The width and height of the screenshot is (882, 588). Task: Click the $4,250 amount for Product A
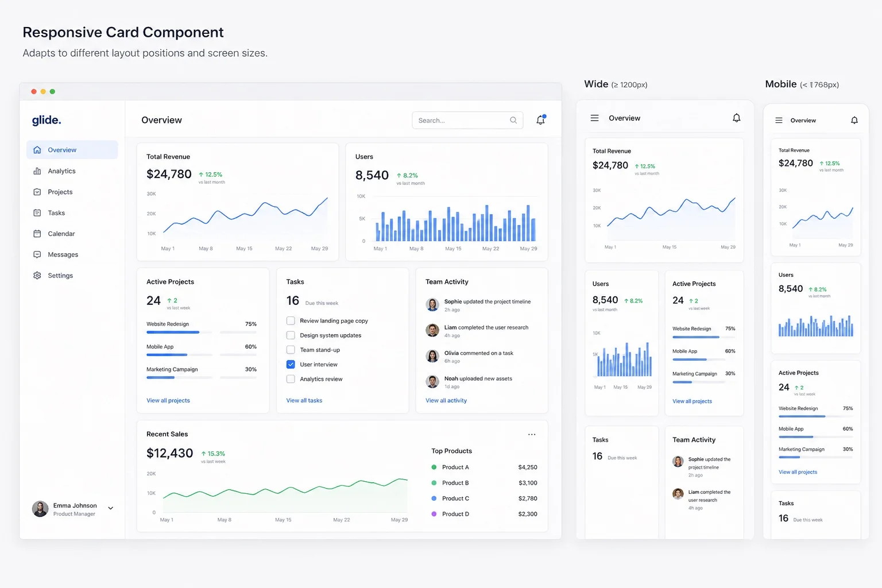click(528, 467)
